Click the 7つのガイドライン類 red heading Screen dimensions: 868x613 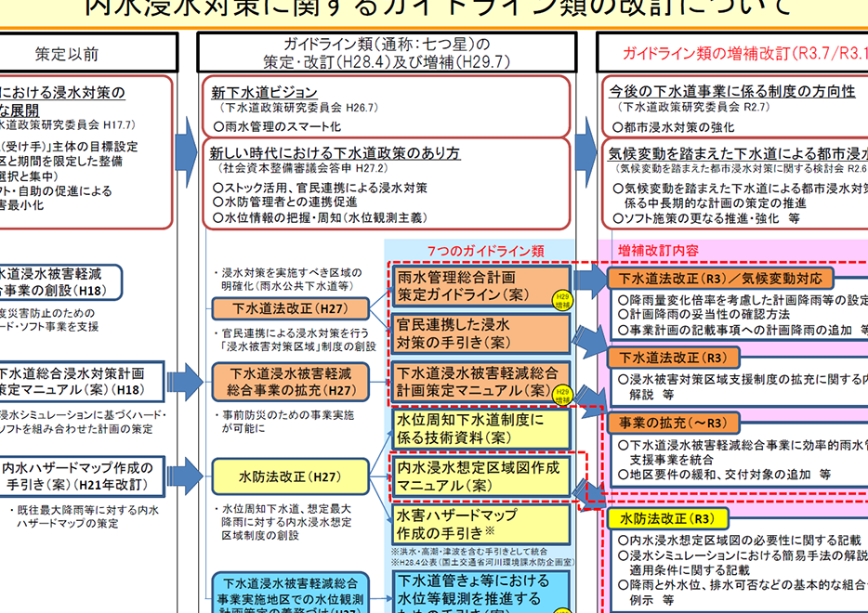[486, 251]
